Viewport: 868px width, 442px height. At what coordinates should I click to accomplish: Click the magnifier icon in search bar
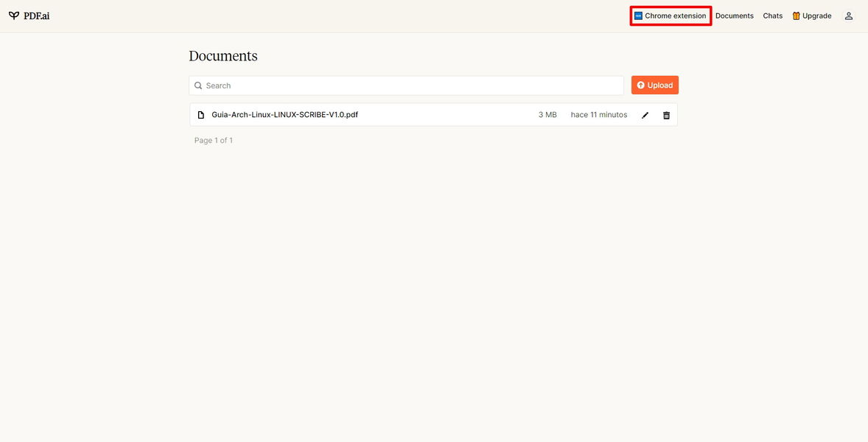pos(198,85)
